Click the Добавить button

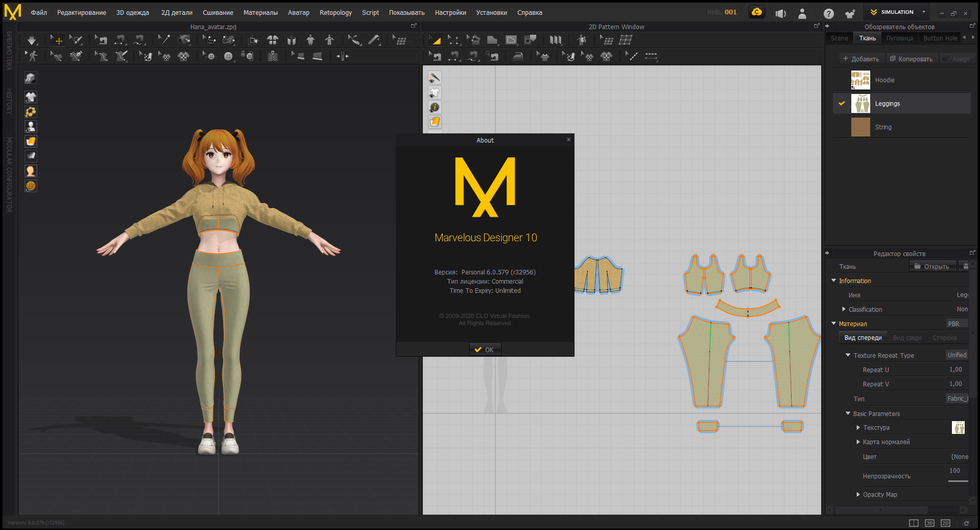(862, 58)
